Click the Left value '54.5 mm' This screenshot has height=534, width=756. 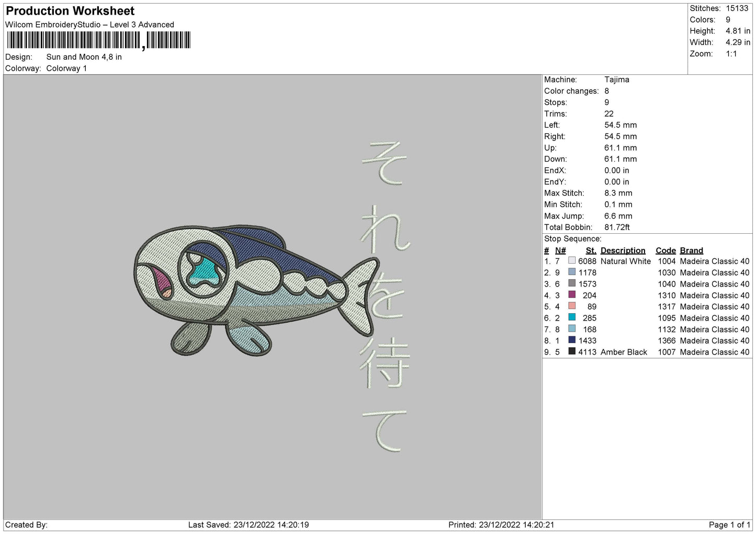620,125
